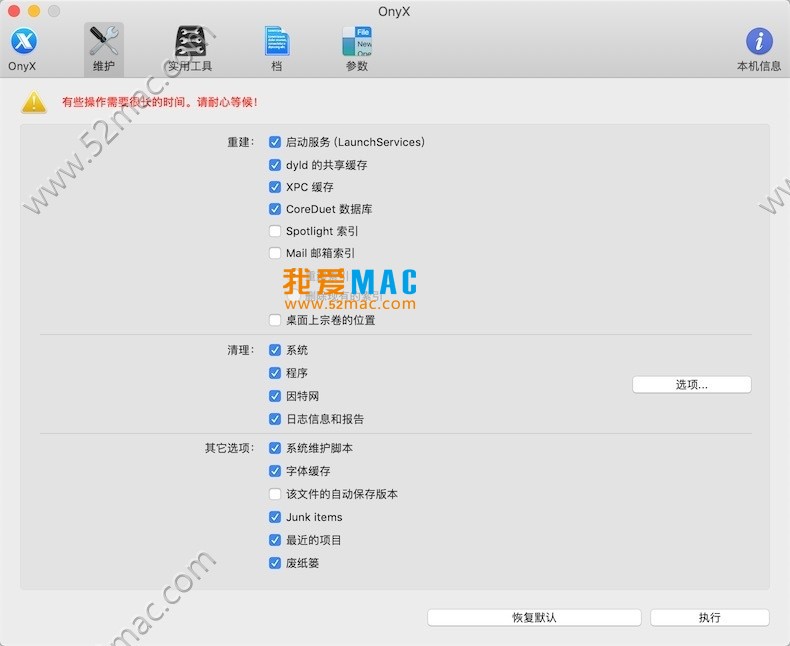This screenshot has width=790, height=646.
Task: Toggle 因特网 cleaning checkbox
Action: [275, 396]
